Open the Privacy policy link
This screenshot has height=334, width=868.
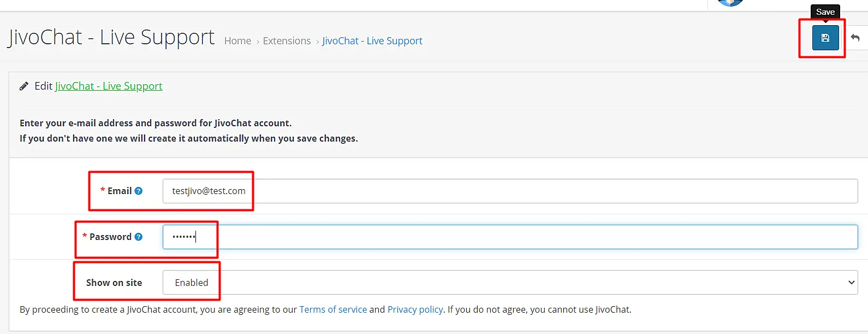tap(415, 309)
